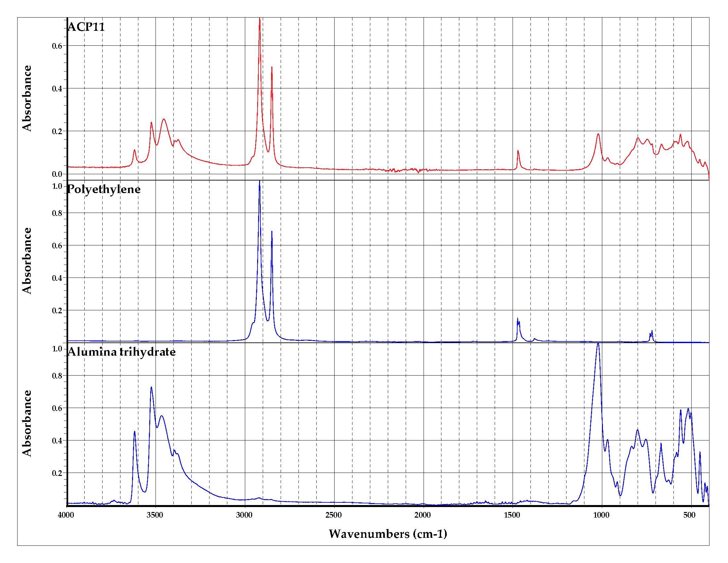
Task: Click the Polyethylene doublet peak near 720
Action: 651,333
